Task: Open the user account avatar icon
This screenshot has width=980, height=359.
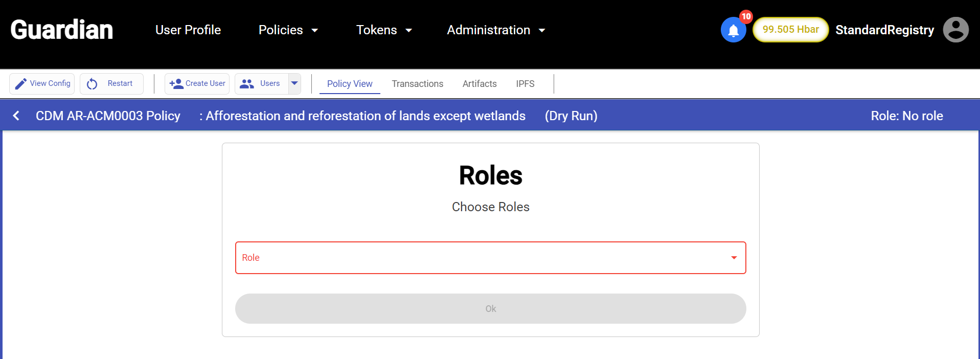Action: pyautogui.click(x=955, y=30)
